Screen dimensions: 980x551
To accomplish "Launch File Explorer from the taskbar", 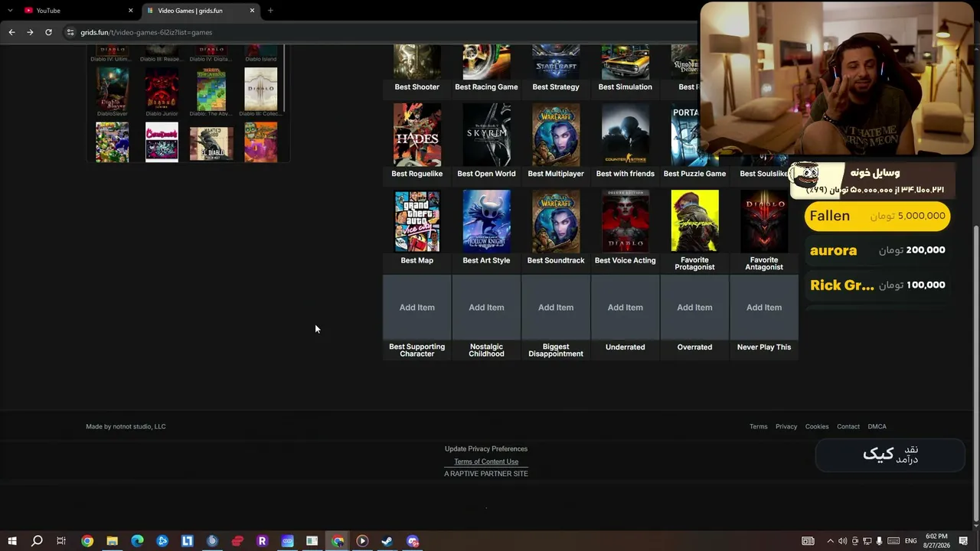I will tap(112, 541).
